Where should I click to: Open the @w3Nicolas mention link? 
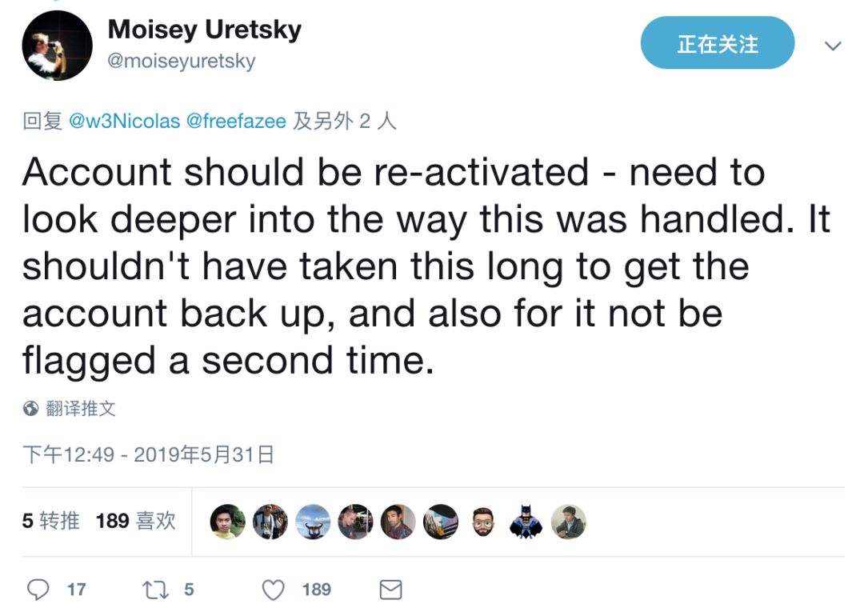(124, 121)
